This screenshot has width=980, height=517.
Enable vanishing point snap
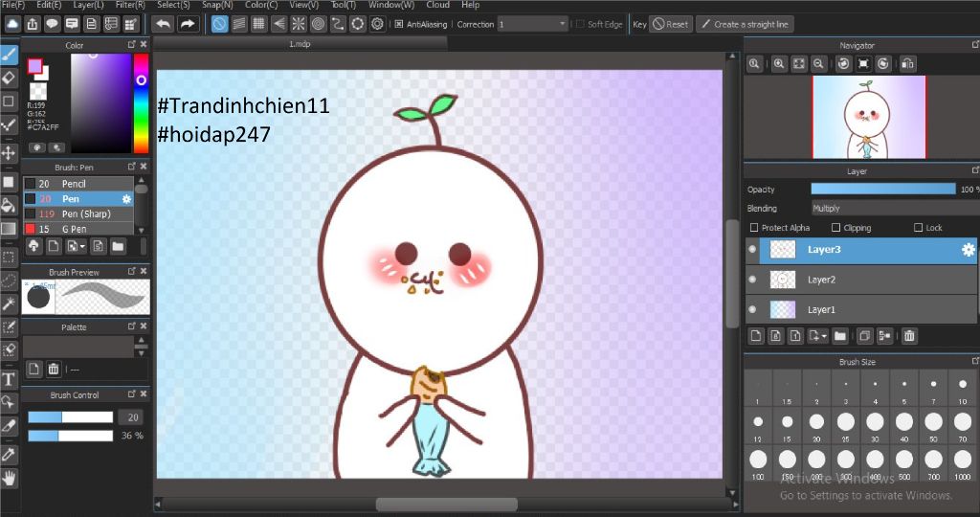[278, 24]
